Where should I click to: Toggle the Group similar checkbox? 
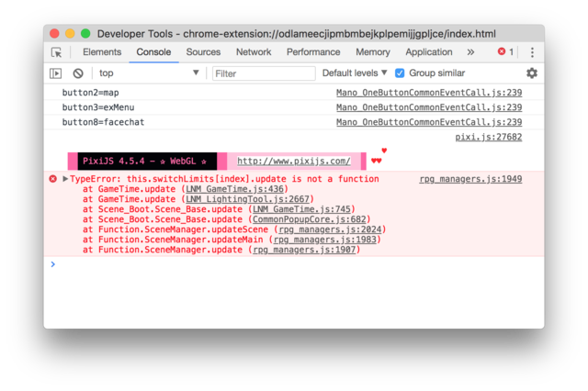pyautogui.click(x=400, y=73)
